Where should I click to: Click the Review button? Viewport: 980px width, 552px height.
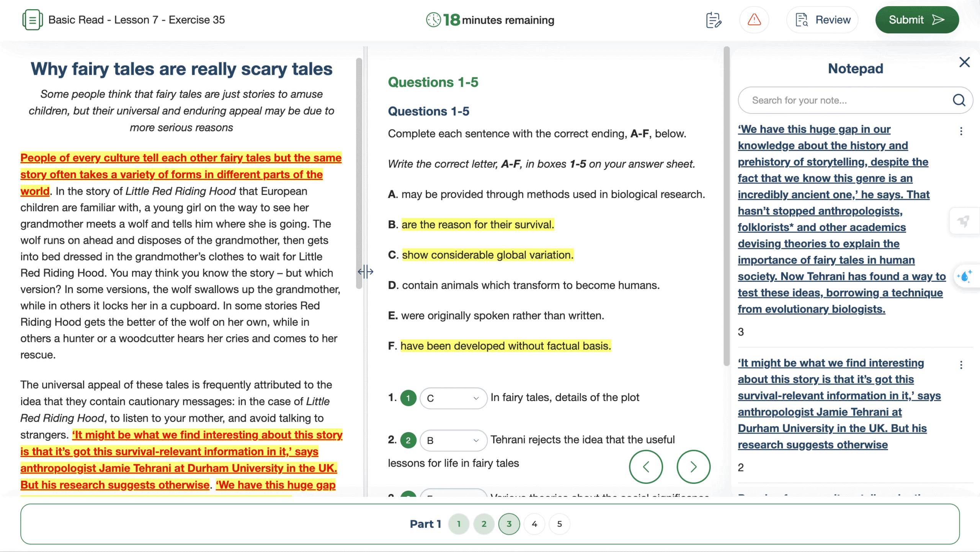pyautogui.click(x=822, y=20)
